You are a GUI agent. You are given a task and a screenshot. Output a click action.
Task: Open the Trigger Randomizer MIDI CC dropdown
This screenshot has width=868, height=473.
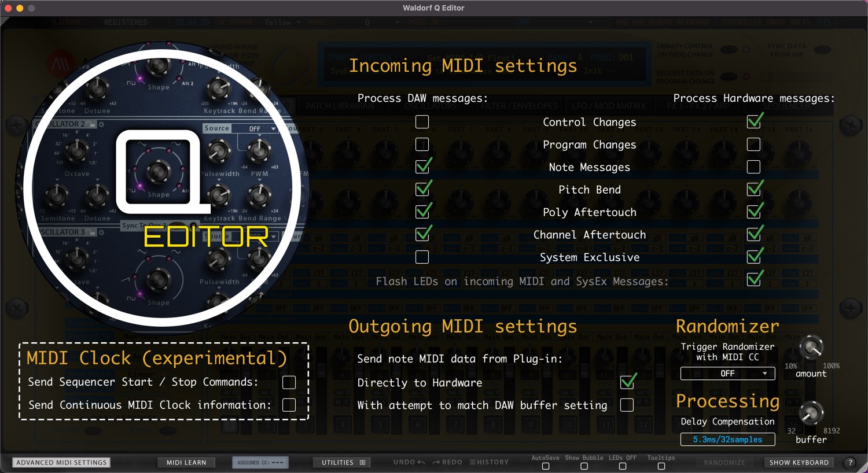pos(727,374)
